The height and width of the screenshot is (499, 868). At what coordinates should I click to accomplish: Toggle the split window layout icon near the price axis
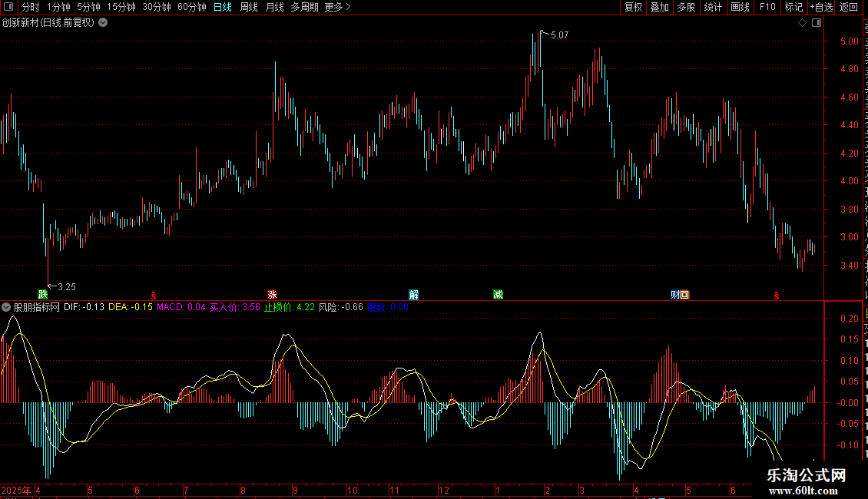(x=817, y=23)
